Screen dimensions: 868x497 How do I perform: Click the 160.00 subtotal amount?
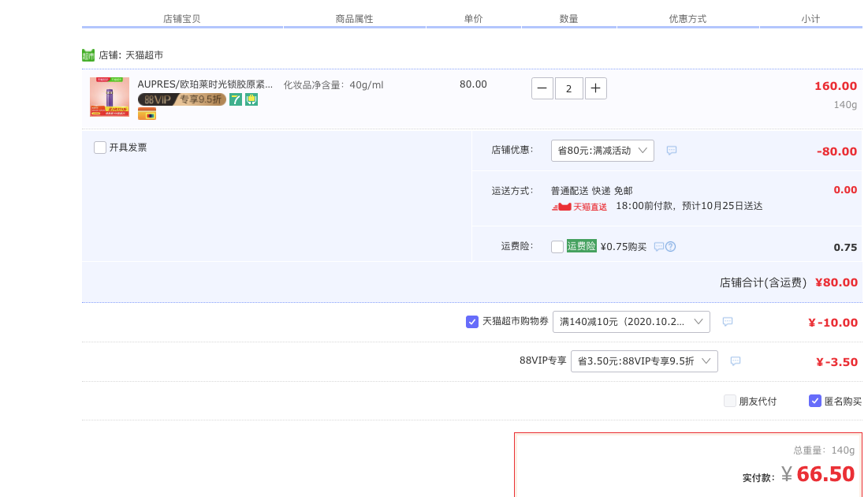pyautogui.click(x=836, y=86)
